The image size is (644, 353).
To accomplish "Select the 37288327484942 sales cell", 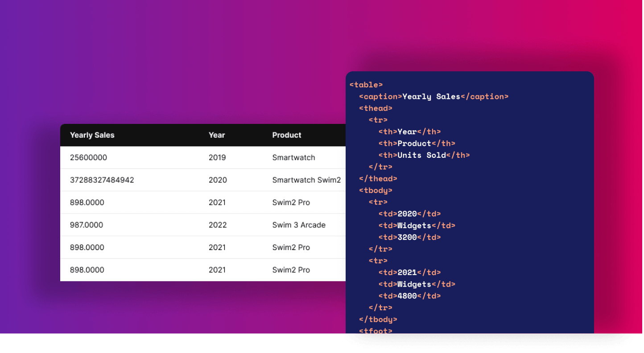I will tap(102, 180).
